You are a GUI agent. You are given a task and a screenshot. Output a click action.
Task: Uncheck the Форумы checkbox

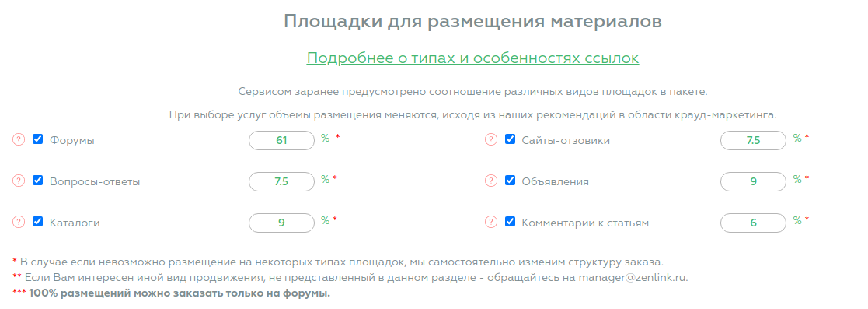pos(37,139)
